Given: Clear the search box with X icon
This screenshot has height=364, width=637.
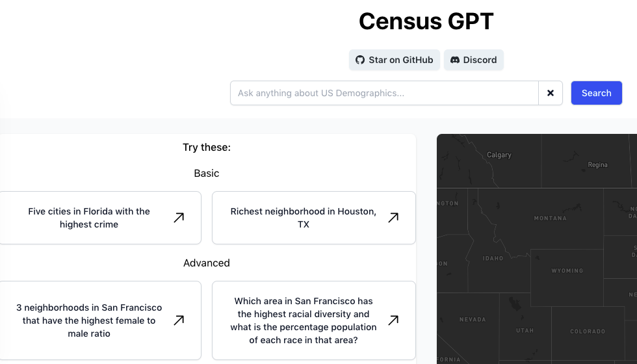Looking at the screenshot, I should pyautogui.click(x=551, y=93).
